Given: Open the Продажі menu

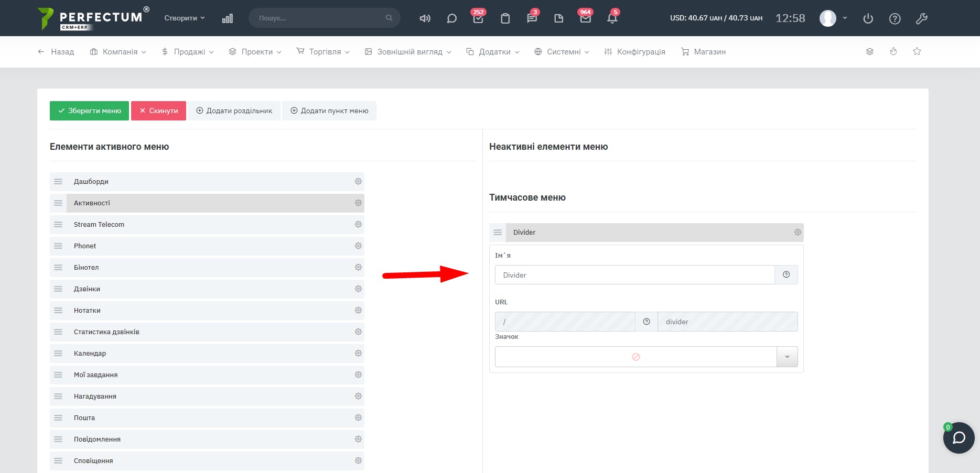Looking at the screenshot, I should pos(188,52).
